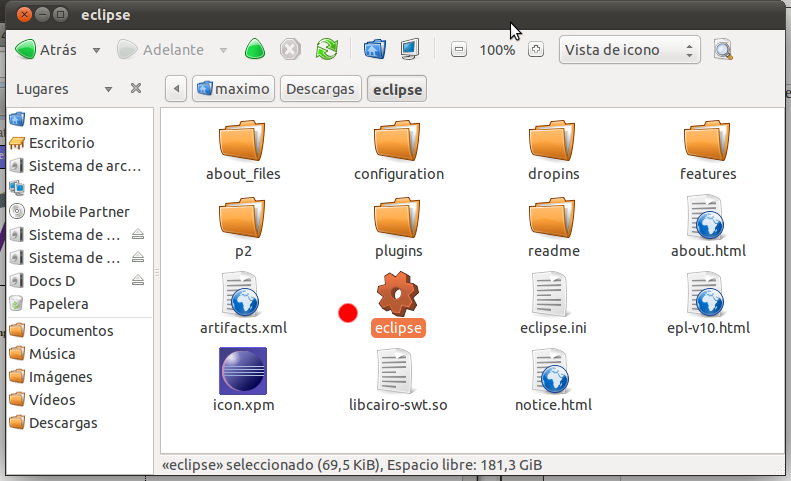The width and height of the screenshot is (791, 481).
Task: Select the maximo path bar button
Action: point(233,89)
